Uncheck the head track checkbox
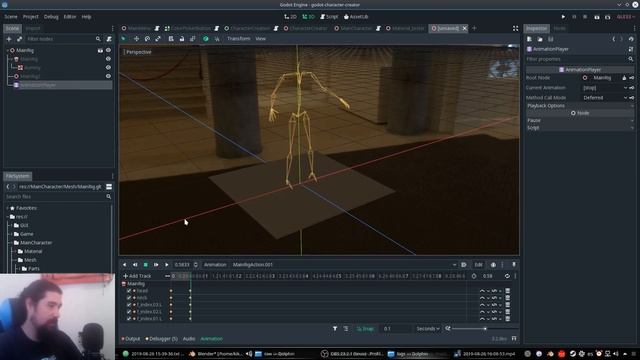 pyautogui.click(x=129, y=291)
